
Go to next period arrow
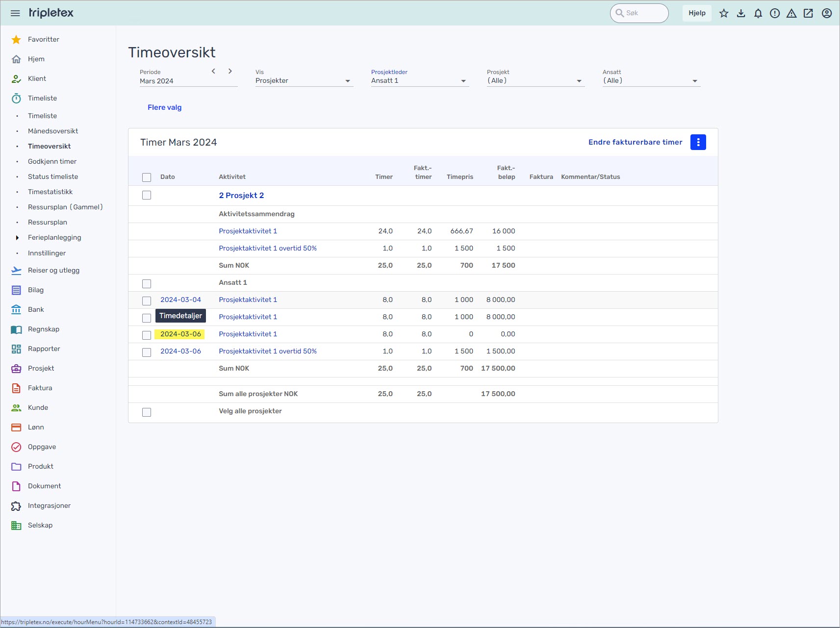[230, 71]
